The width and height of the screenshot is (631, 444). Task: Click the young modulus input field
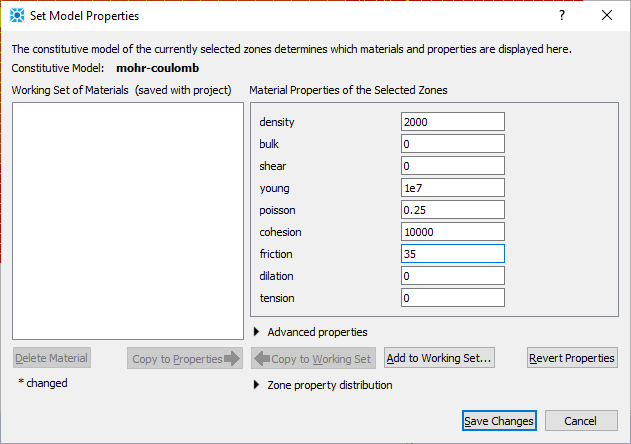452,188
